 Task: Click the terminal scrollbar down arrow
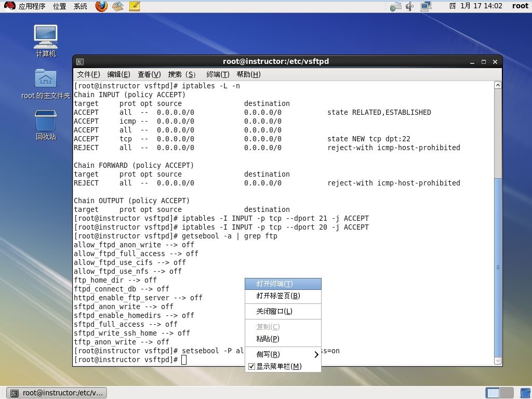point(498,361)
